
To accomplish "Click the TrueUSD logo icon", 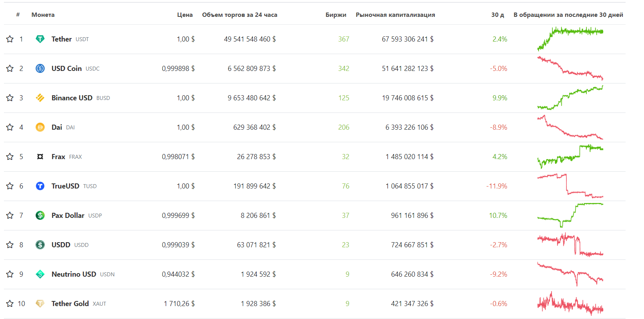I will [x=40, y=186].
